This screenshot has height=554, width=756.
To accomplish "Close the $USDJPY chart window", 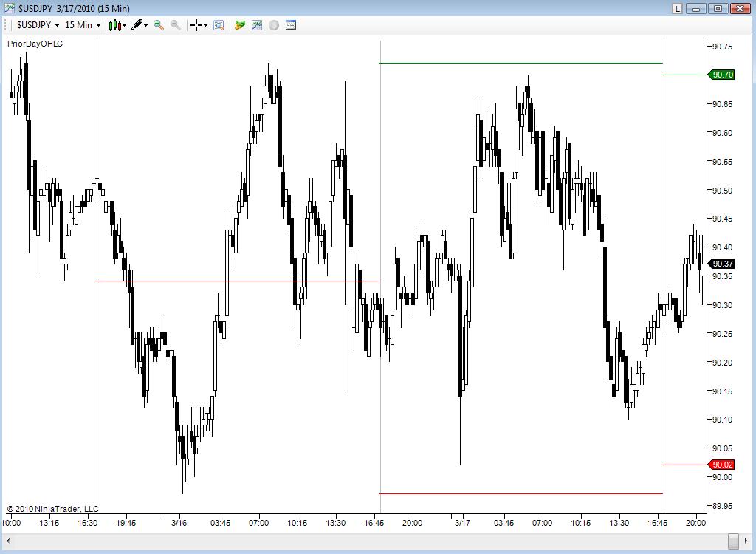I will (740, 8).
